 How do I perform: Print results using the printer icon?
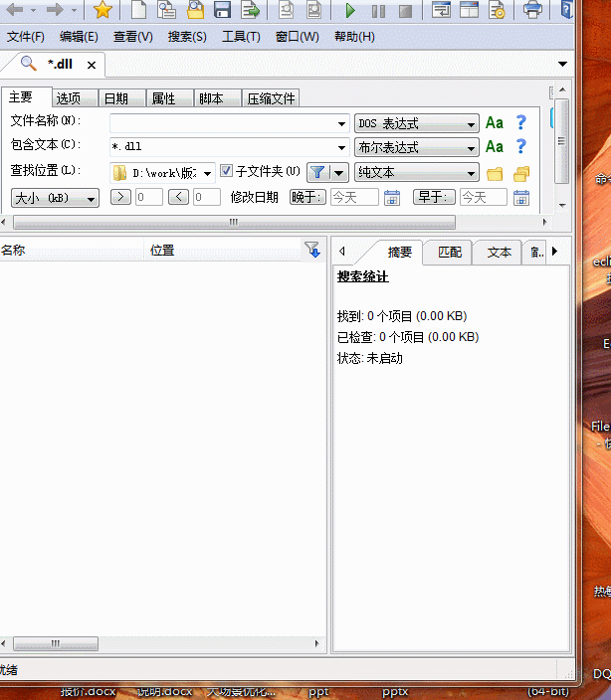tap(532, 10)
